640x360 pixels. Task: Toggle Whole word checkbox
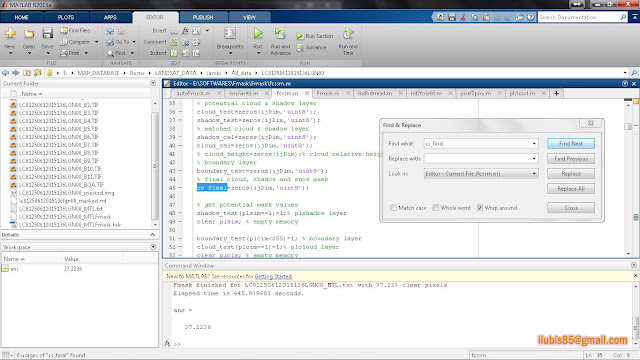click(x=436, y=208)
